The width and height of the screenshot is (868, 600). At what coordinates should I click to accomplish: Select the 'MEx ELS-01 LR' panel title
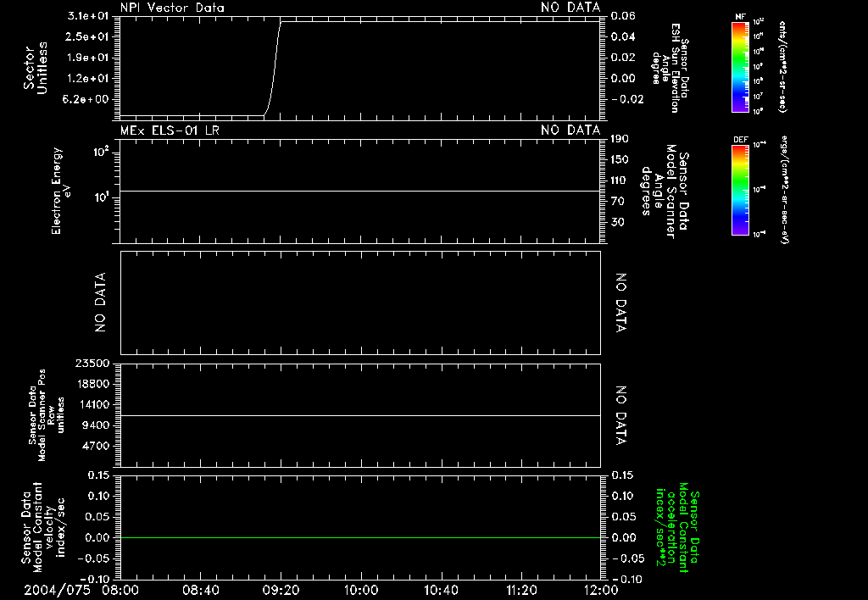(x=170, y=130)
